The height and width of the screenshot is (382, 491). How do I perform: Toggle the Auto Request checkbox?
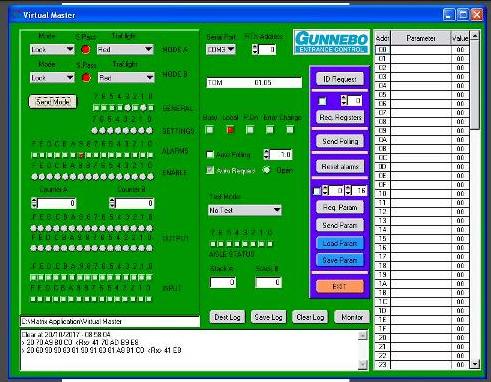(x=210, y=170)
